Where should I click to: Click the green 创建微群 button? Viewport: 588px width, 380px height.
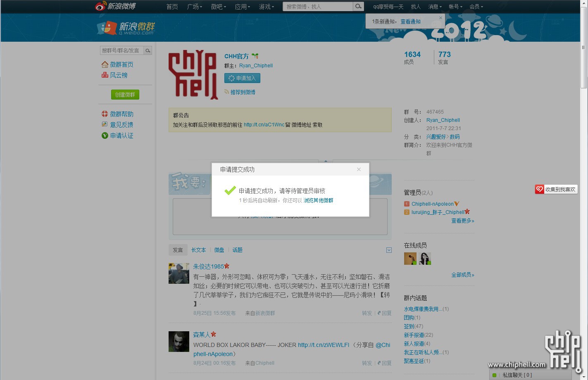point(125,95)
